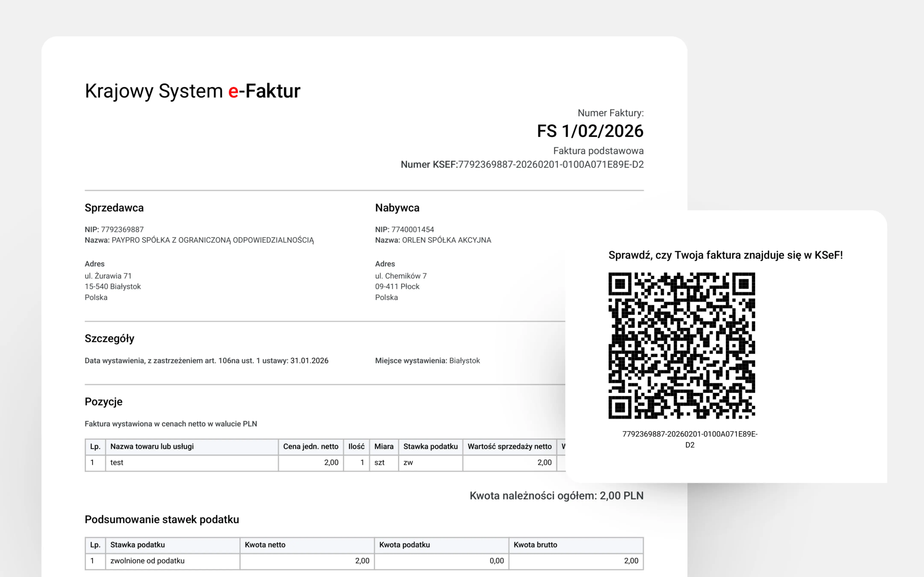Screen dimensions: 924x577
Task: Select the 'test' item row in Pozycje
Action: coord(117,462)
